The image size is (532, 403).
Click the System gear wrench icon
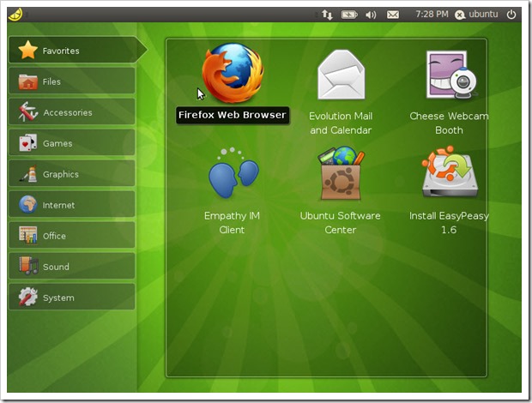(x=27, y=297)
